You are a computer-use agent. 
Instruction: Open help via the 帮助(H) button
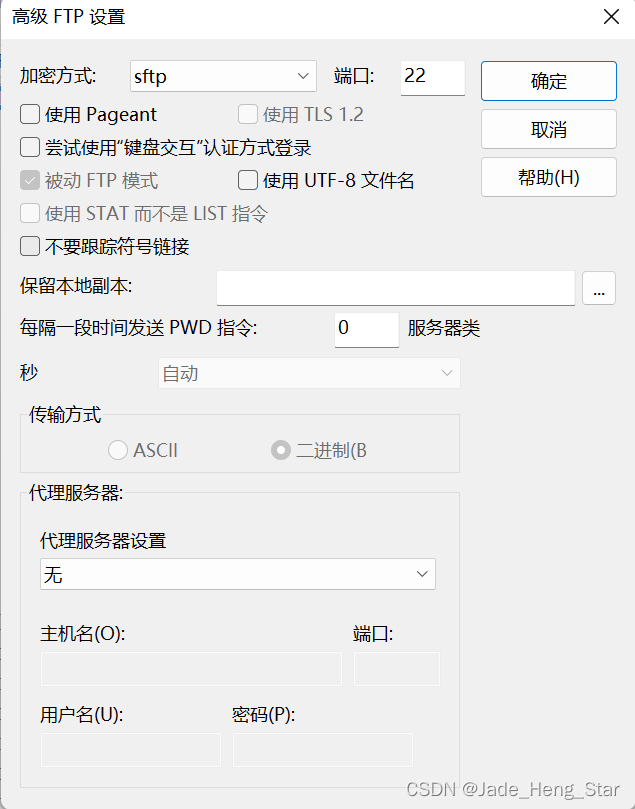[x=548, y=178]
